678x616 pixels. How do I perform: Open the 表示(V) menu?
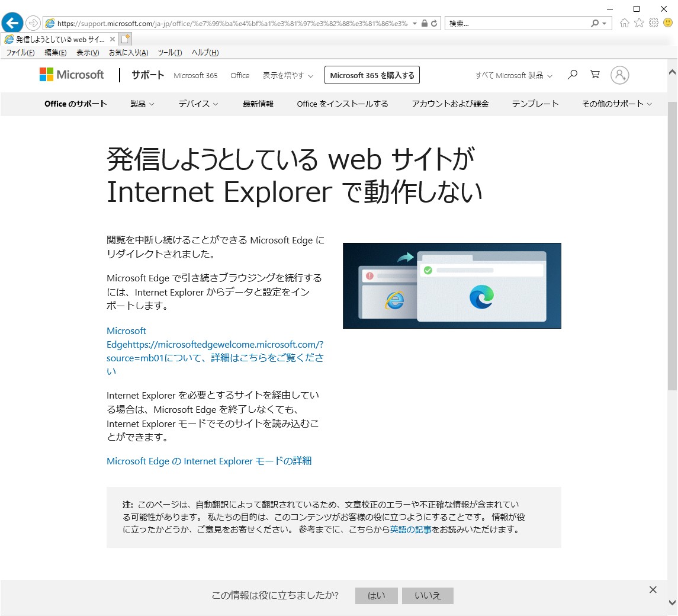(88, 53)
